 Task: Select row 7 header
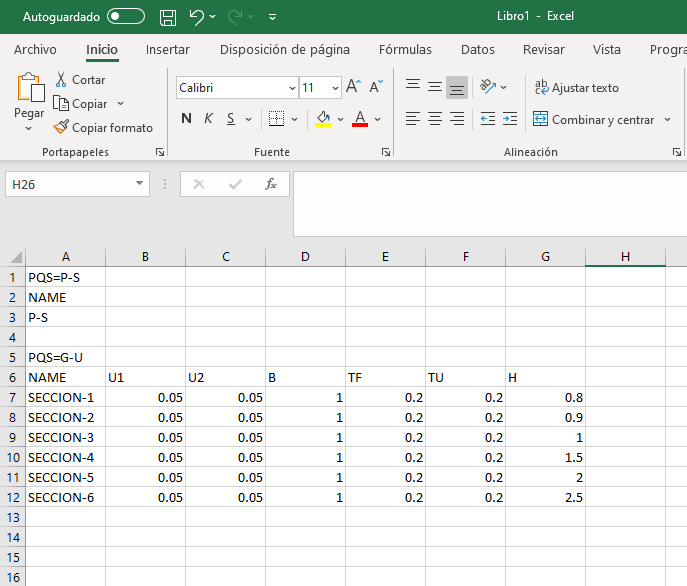(12, 398)
